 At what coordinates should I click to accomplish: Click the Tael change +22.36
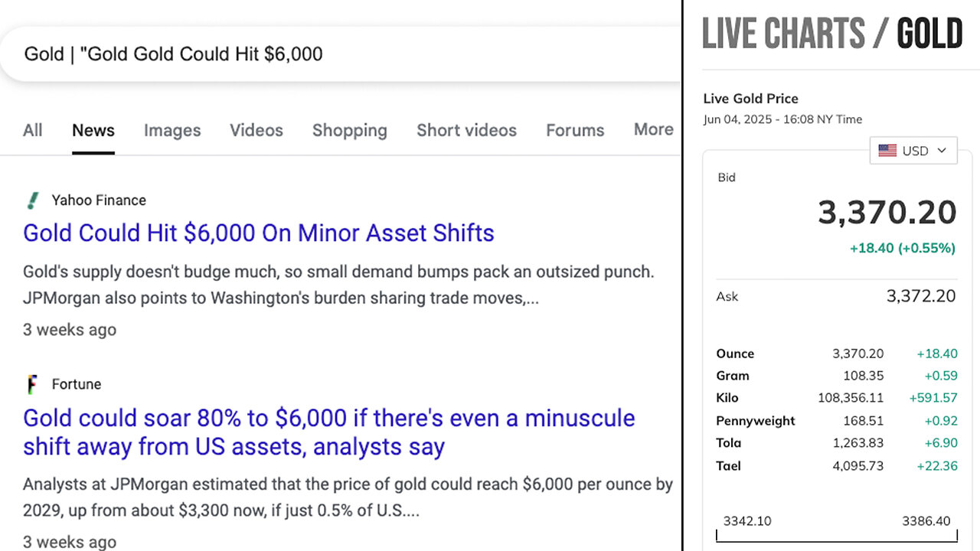click(937, 466)
